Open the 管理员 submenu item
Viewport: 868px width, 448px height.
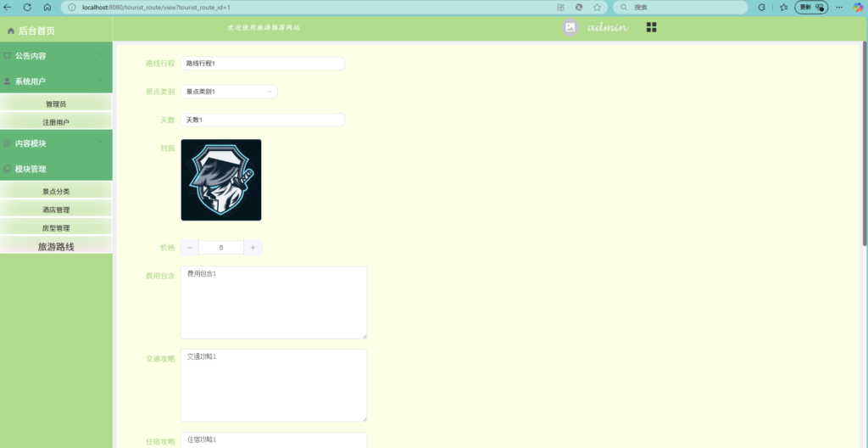[x=56, y=104]
